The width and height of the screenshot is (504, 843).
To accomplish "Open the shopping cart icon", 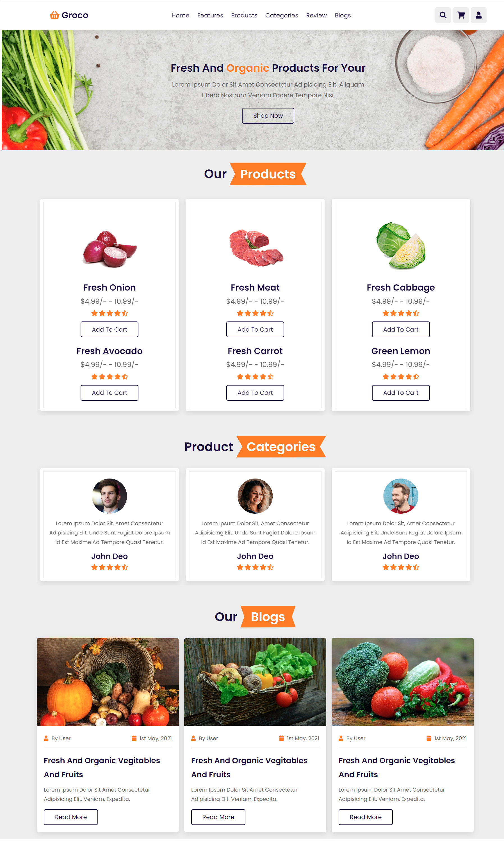I will [461, 15].
